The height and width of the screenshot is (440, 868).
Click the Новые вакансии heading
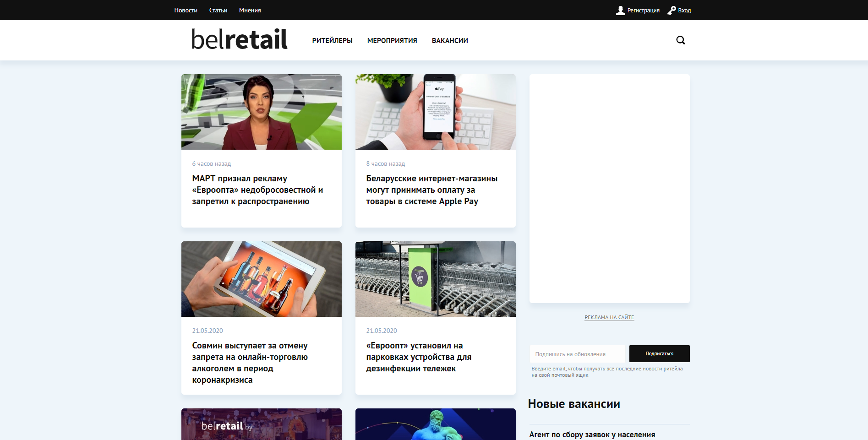pos(574,404)
